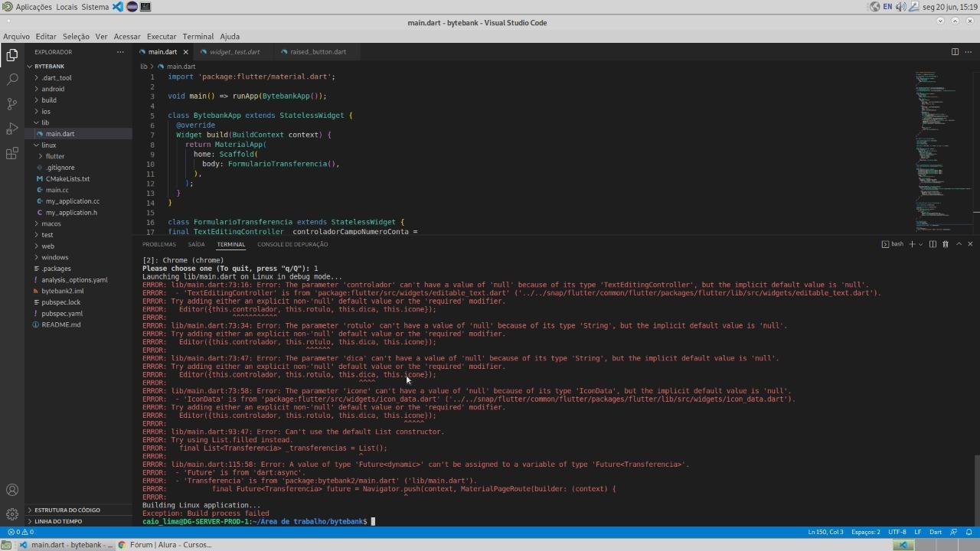980x551 pixels.
Task: Open the Explorer view in activity bar
Action: tap(11, 54)
